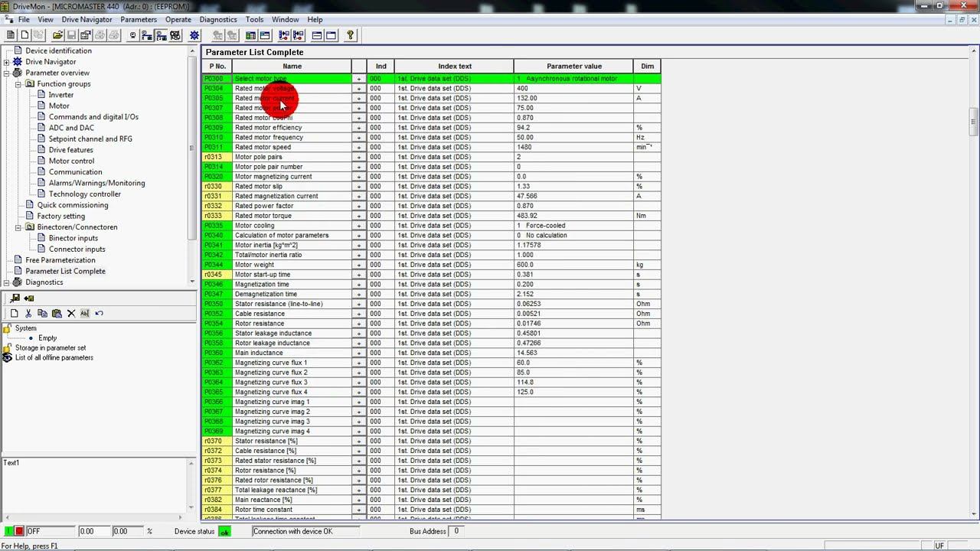Click the blue gear icon in toolbar
The width and height of the screenshot is (980, 551).
click(x=194, y=35)
